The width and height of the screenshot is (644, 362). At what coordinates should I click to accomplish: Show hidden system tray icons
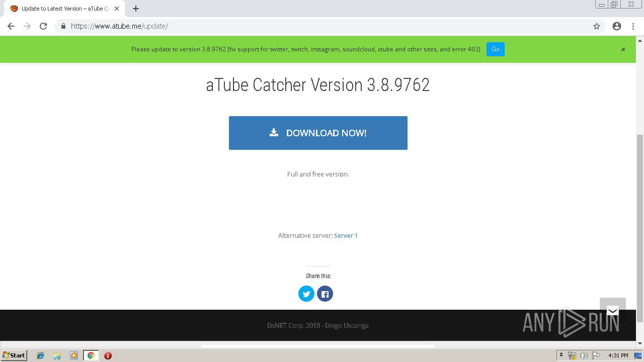click(x=561, y=355)
